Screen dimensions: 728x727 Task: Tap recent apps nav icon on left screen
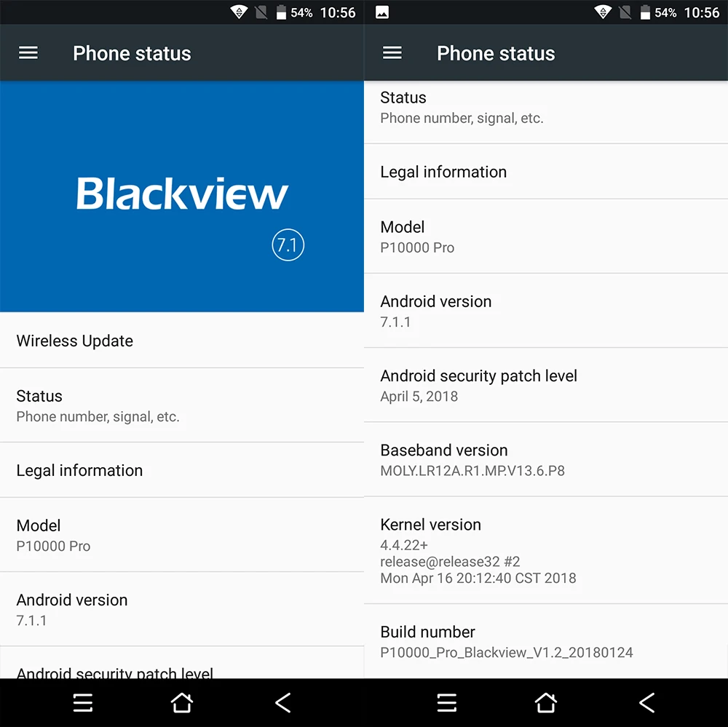83,703
